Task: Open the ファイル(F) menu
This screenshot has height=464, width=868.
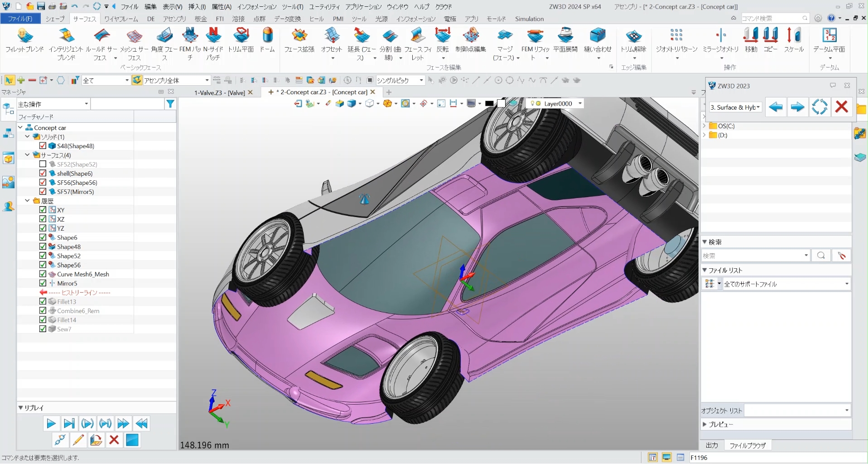Action: [20, 19]
